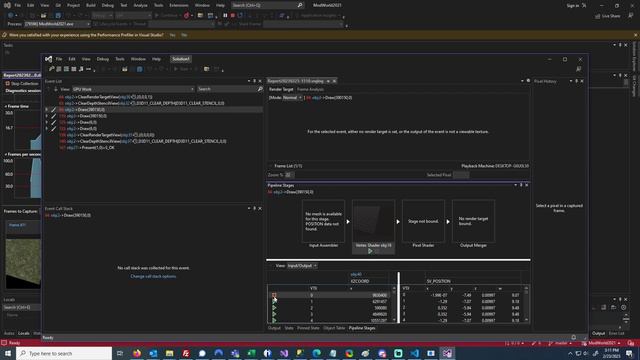
Task: Click Save all icon in main toolbar
Action: tap(58, 16)
